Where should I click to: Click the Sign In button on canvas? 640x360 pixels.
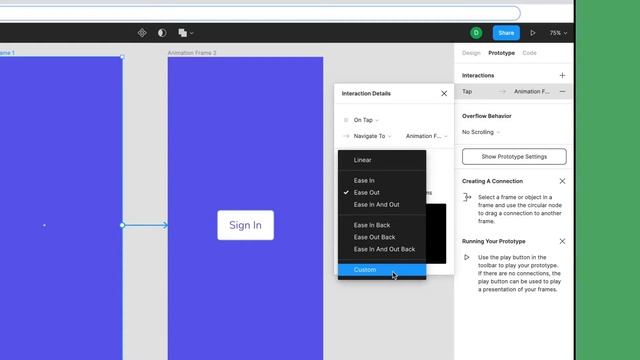click(245, 225)
